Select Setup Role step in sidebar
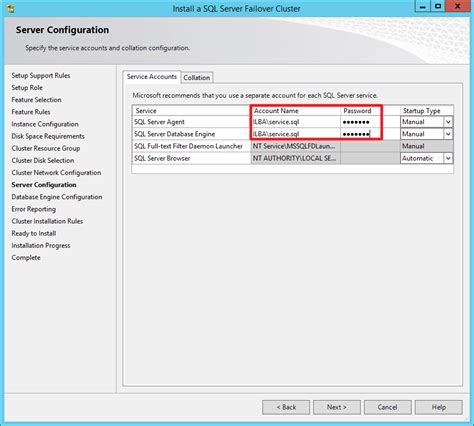This screenshot has height=426, width=474. [x=27, y=88]
